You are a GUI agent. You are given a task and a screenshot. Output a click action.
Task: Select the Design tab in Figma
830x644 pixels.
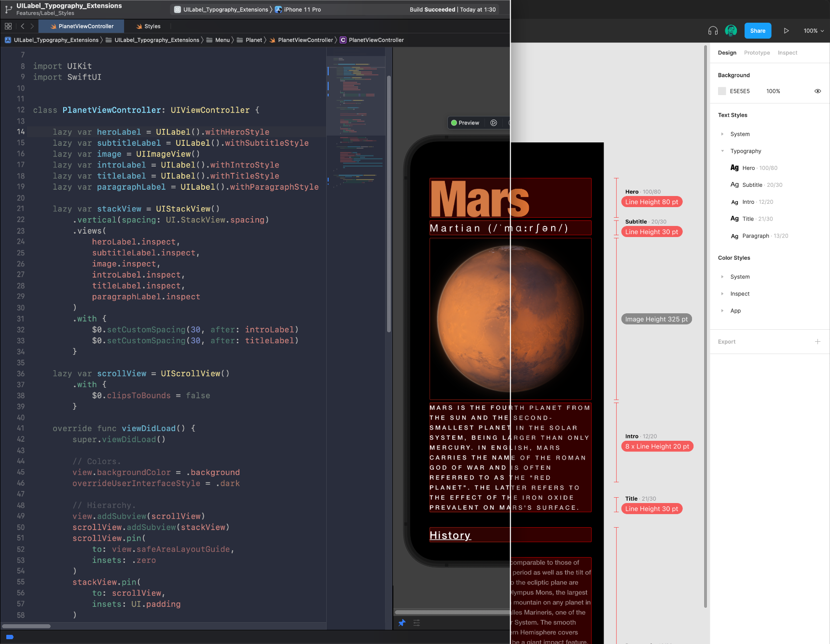point(727,53)
